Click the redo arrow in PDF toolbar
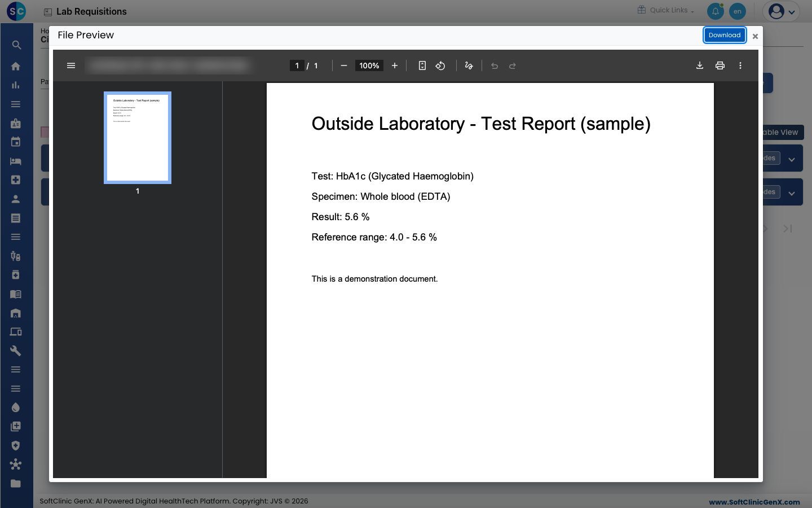812x508 pixels. (513, 65)
